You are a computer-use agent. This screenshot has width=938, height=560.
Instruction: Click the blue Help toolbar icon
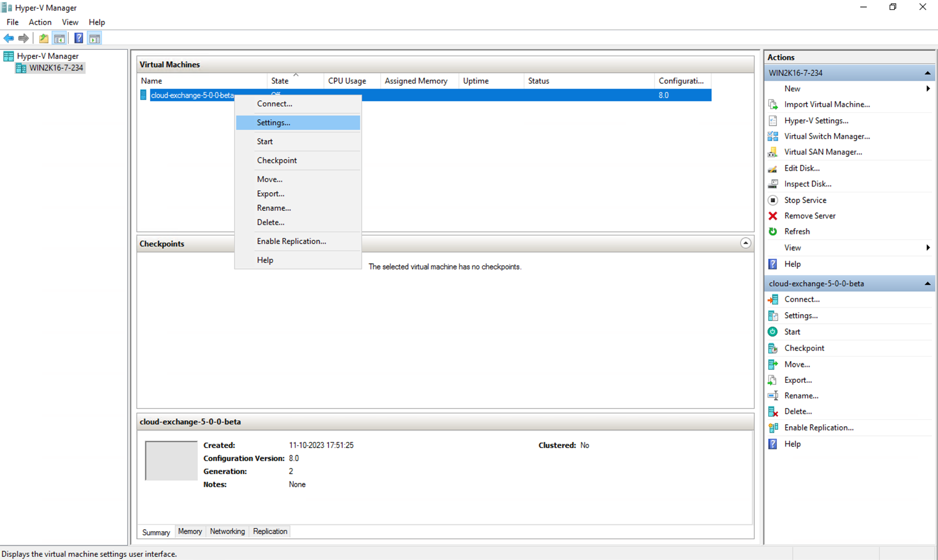[79, 38]
